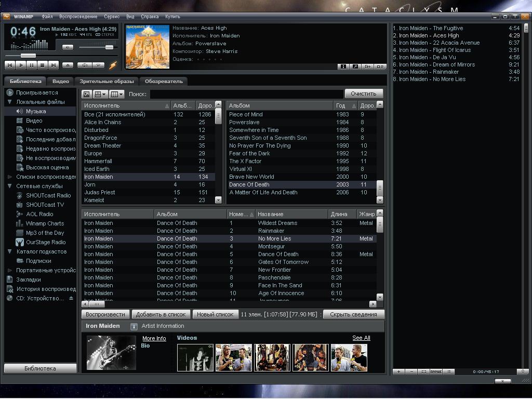This screenshot has width=532, height=399.
Task: Click the volume slider handle
Action: pos(109,47)
